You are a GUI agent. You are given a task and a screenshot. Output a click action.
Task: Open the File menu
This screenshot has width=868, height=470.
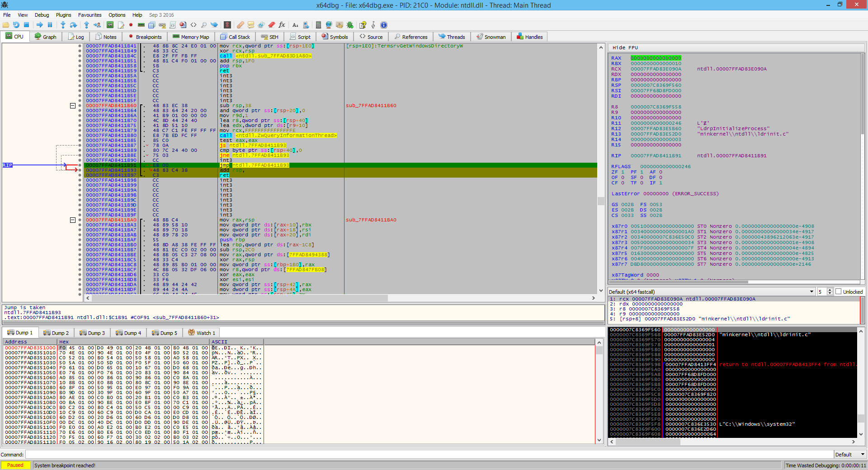(x=7, y=15)
